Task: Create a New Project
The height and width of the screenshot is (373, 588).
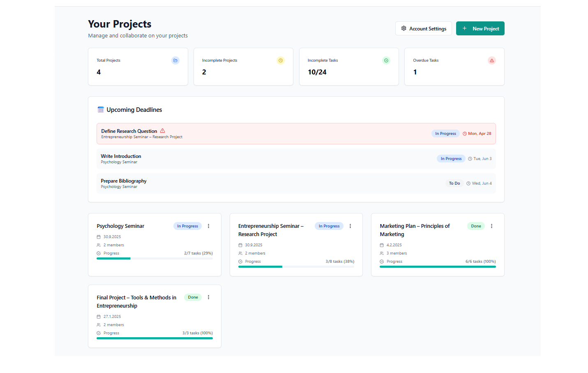Action: [480, 28]
